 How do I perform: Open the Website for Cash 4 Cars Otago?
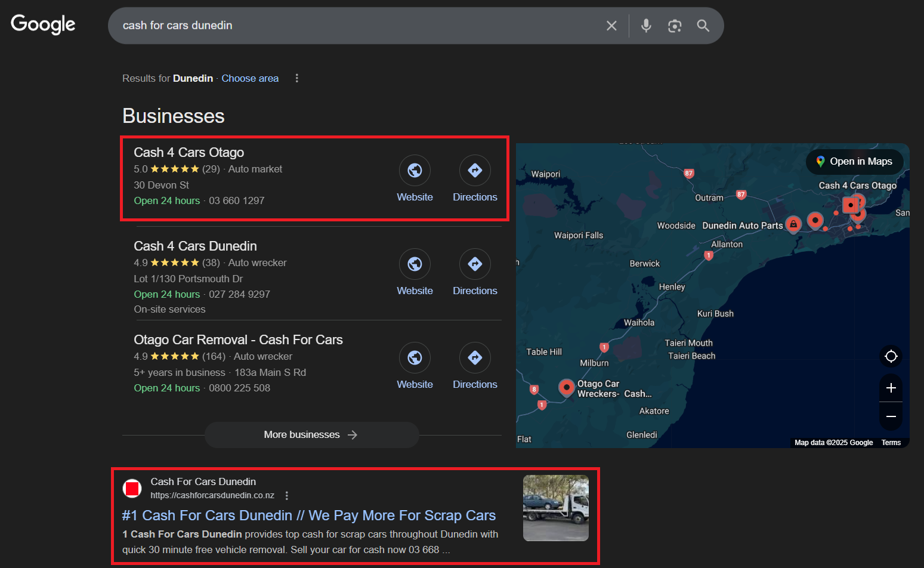pyautogui.click(x=415, y=170)
